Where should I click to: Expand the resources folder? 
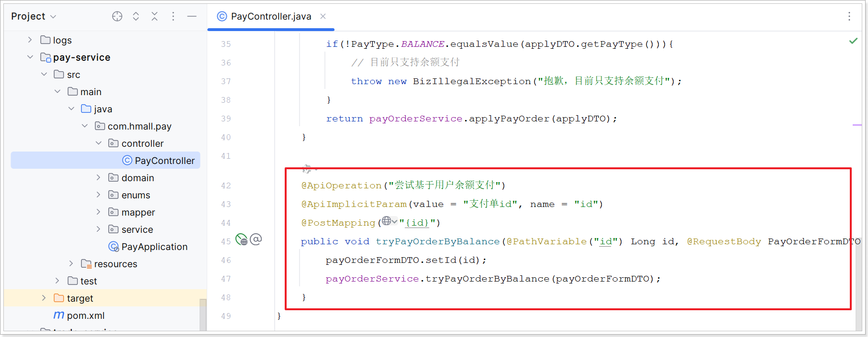click(71, 264)
